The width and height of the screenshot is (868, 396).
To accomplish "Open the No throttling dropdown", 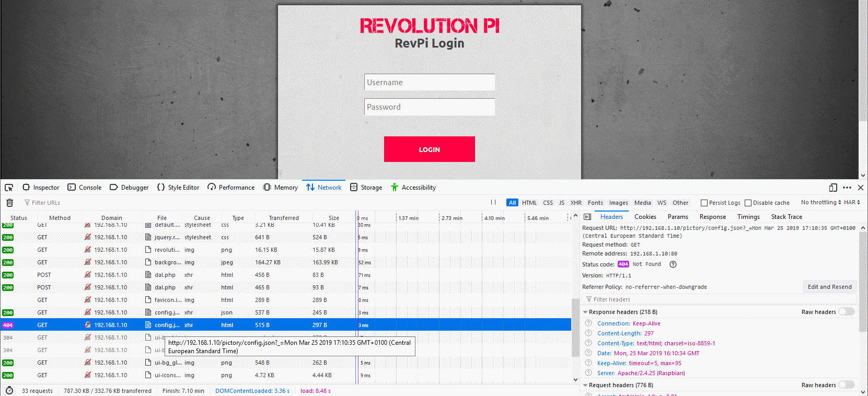I will click(821, 202).
